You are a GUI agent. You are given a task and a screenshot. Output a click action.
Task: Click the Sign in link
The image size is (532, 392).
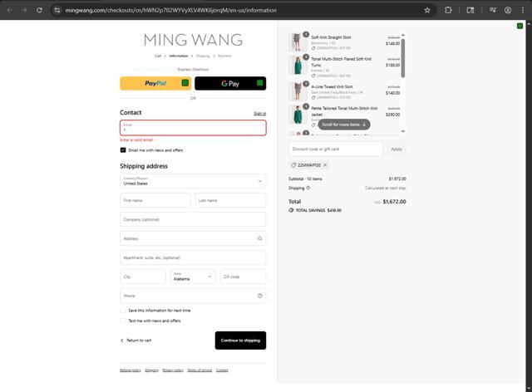(x=260, y=113)
